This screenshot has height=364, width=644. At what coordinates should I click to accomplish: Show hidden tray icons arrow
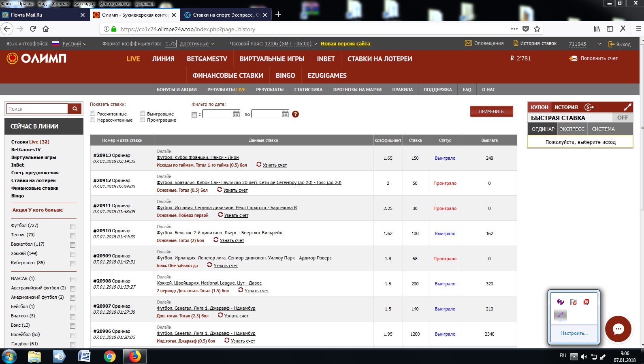(x=574, y=357)
